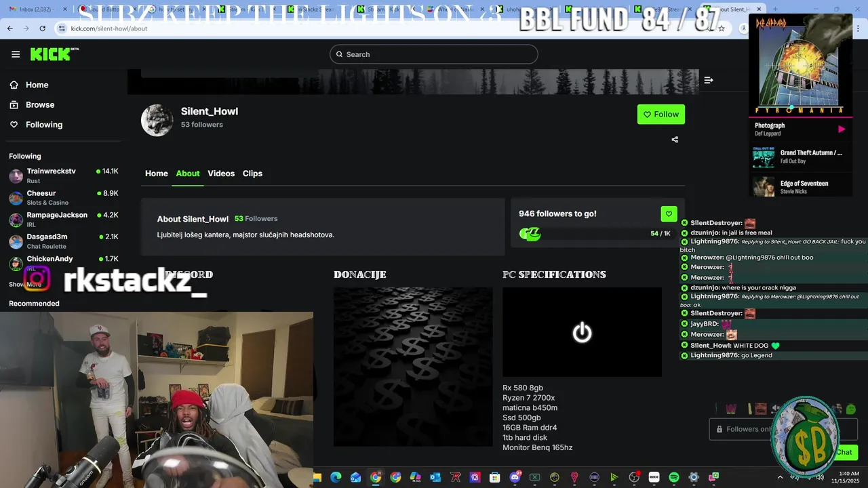Switch to the Videos tab

(x=221, y=174)
